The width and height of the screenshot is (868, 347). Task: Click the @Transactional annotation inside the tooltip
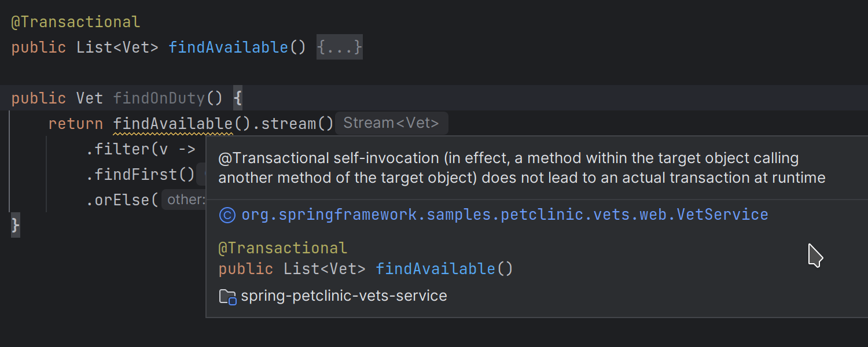[x=283, y=248]
